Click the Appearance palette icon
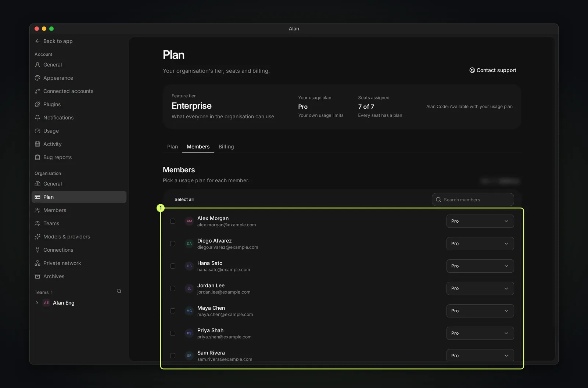 pyautogui.click(x=37, y=78)
